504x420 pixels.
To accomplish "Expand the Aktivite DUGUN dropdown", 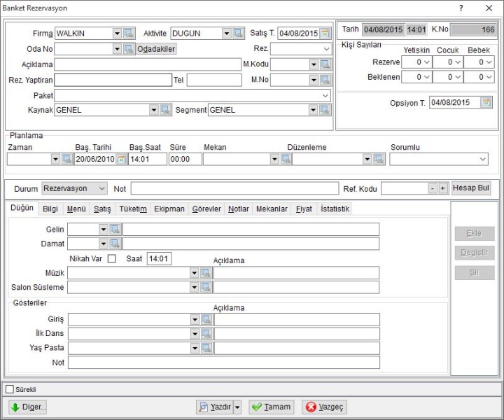I will point(227,34).
